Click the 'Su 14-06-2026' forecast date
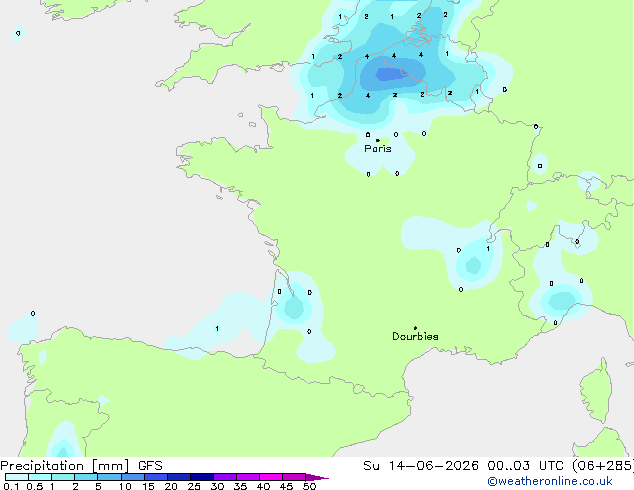 [421, 466]
